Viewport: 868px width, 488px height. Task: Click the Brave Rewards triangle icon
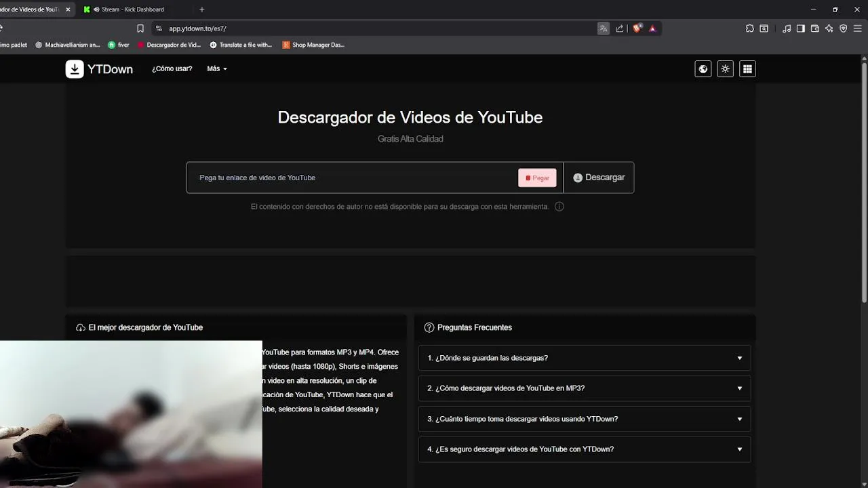point(652,28)
